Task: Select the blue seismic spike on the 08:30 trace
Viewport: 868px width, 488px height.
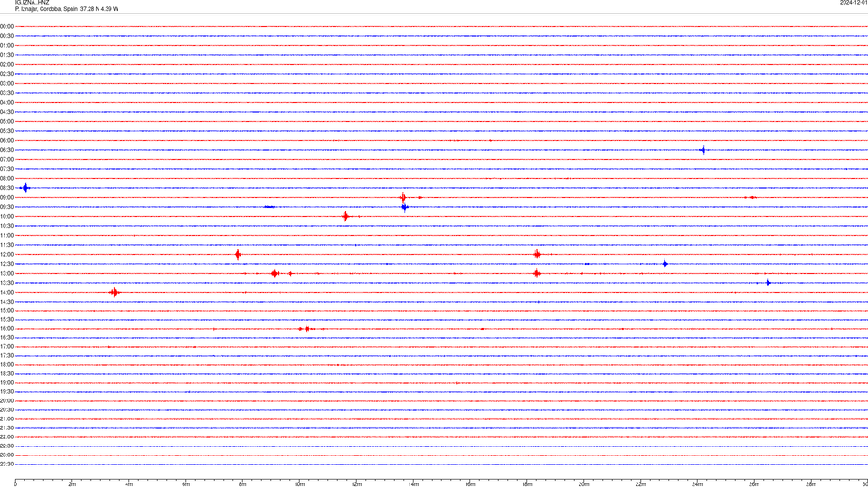Action: [25, 188]
